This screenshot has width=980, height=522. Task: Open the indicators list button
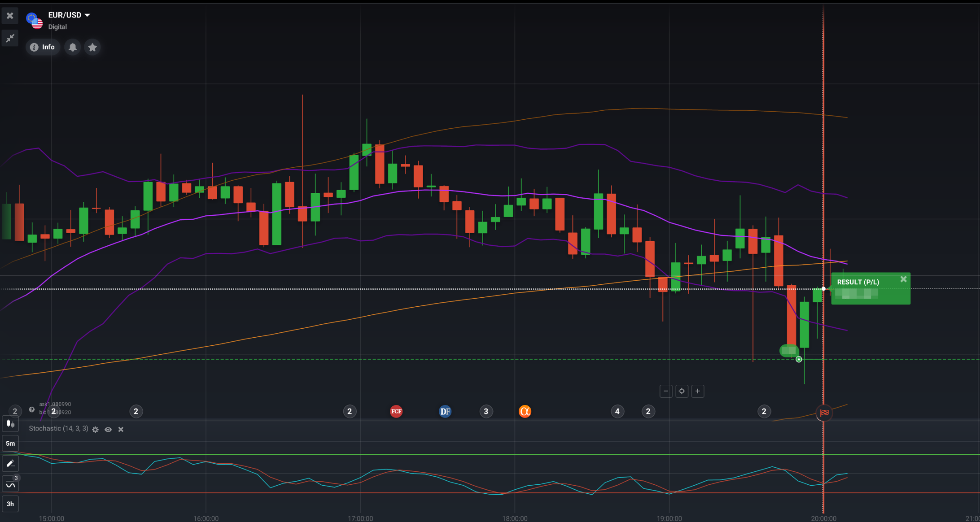click(10, 484)
